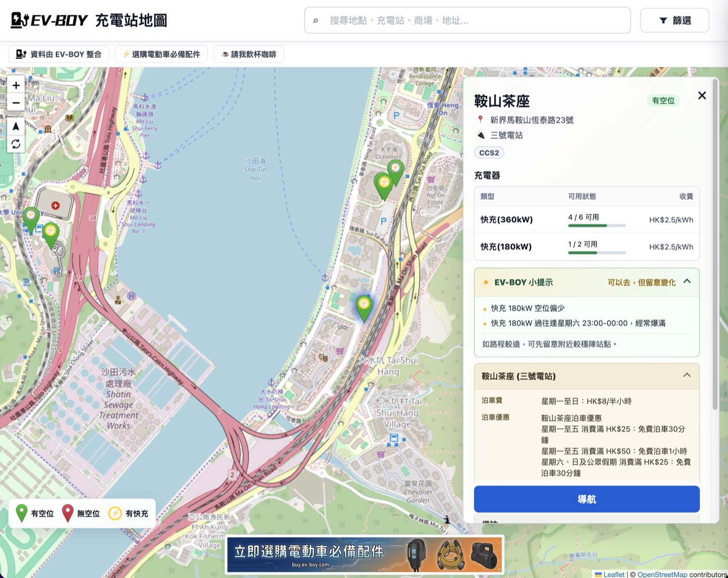
Task: Click the 鞍山茶座 station title
Action: [502, 101]
